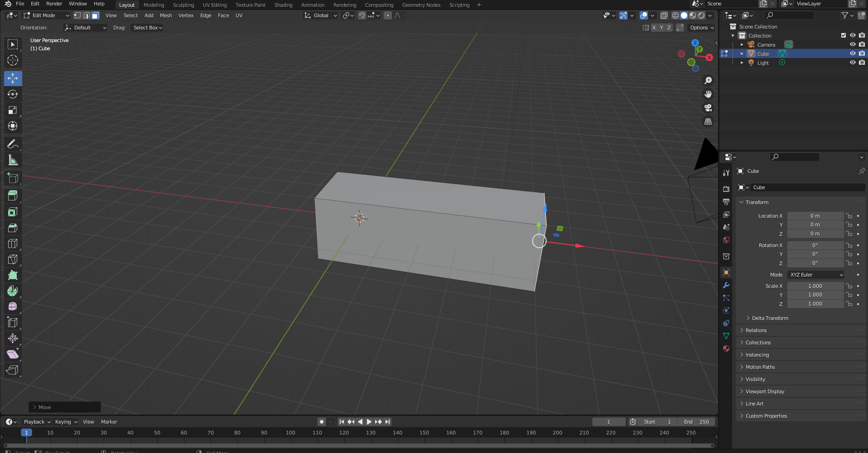This screenshot has height=453, width=868.
Task: Hide the Cube in outliner viewport
Action: point(853,53)
